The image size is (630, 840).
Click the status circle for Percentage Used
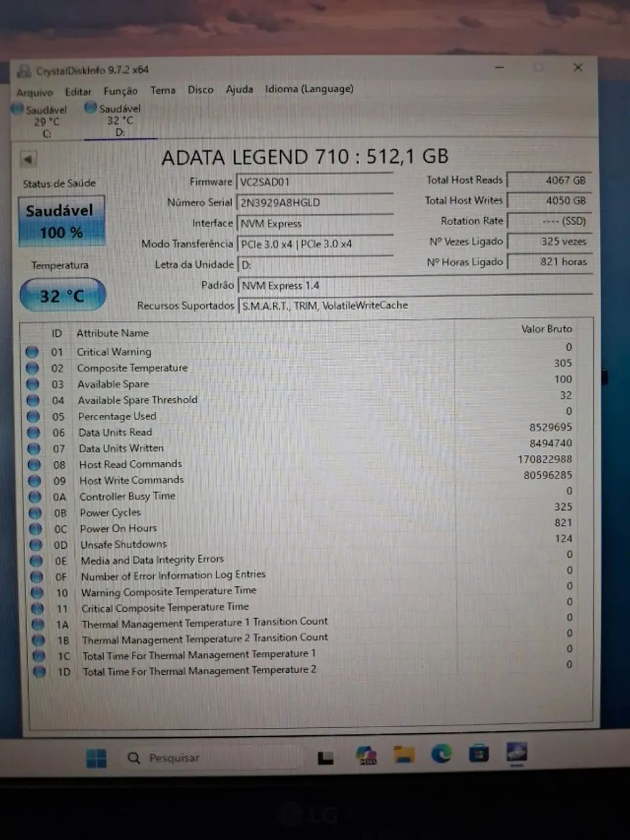click(x=33, y=416)
